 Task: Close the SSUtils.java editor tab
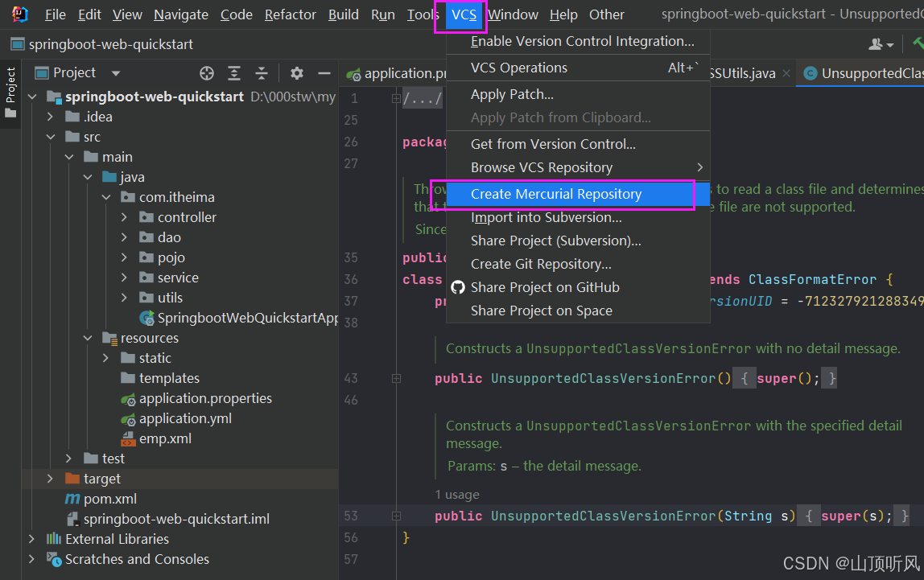coord(786,73)
